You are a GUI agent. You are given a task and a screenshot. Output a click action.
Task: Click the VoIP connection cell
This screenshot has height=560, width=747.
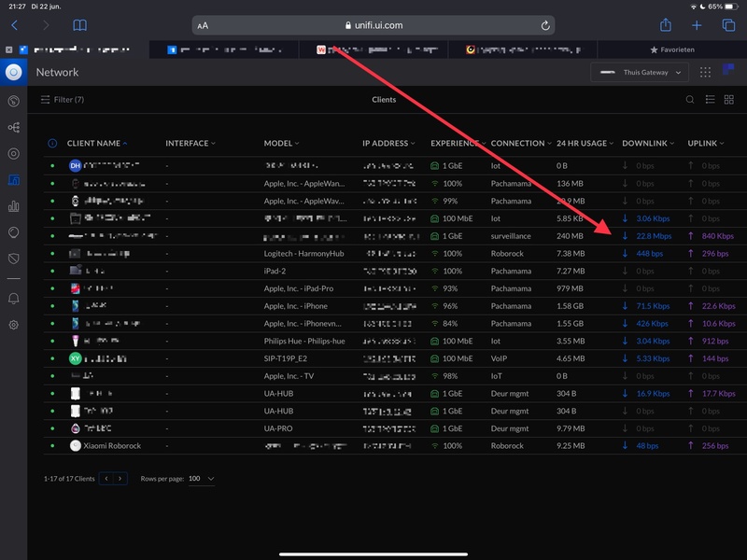[499, 358]
